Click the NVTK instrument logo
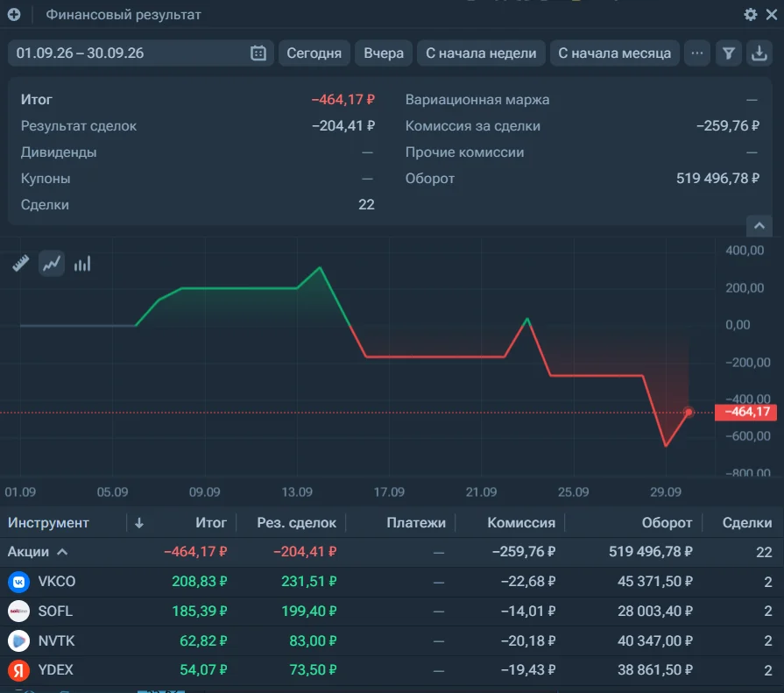This screenshot has height=693, width=784. coord(18,640)
